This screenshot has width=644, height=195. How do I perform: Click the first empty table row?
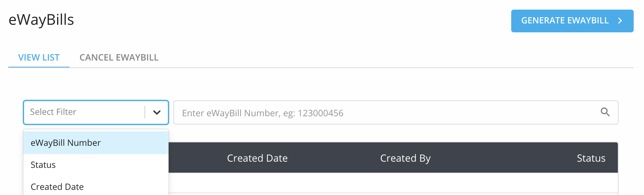click(x=393, y=183)
